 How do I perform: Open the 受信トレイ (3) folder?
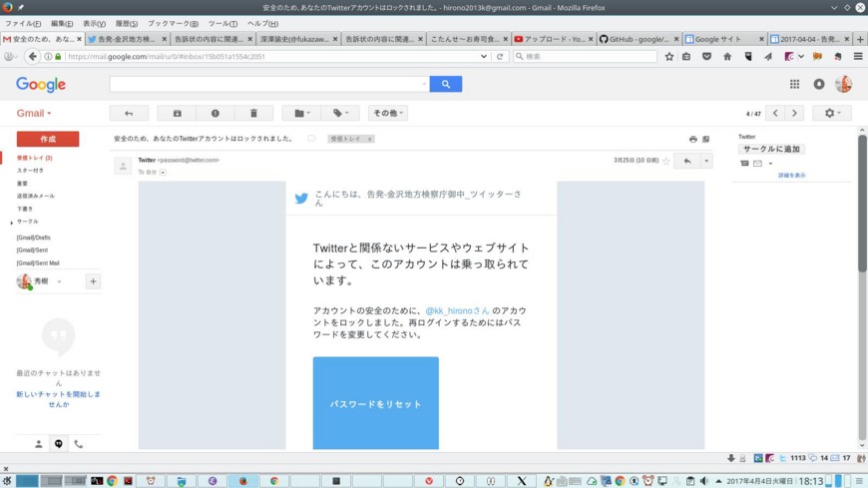click(34, 158)
